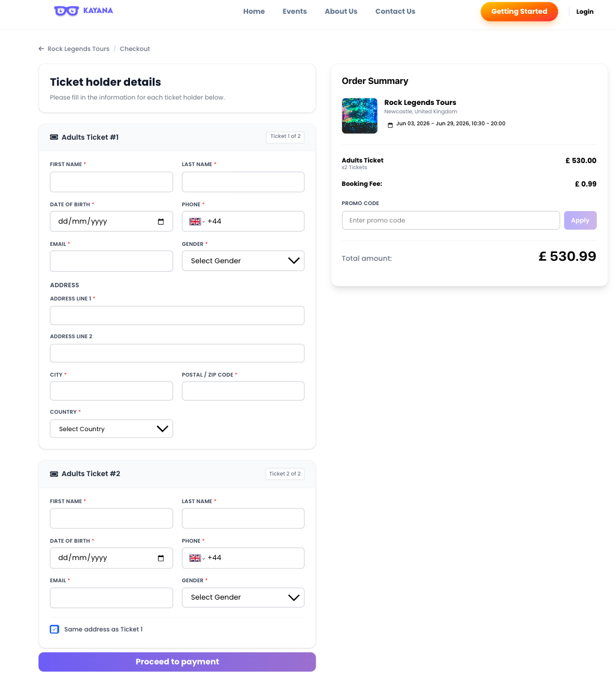Open Select Country dropdown

tap(111, 429)
